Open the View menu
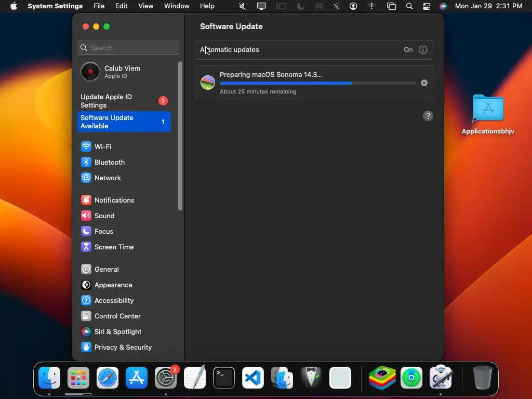 [145, 6]
